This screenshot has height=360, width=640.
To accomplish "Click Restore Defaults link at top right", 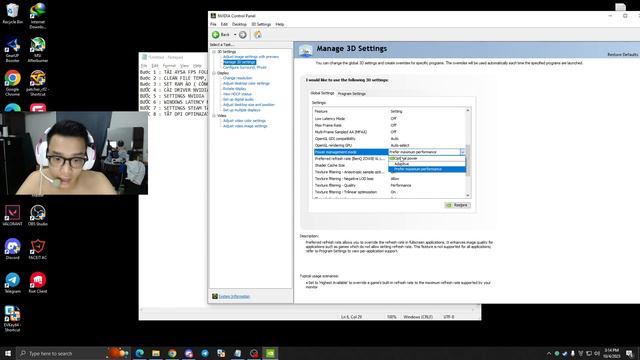I will point(622,54).
